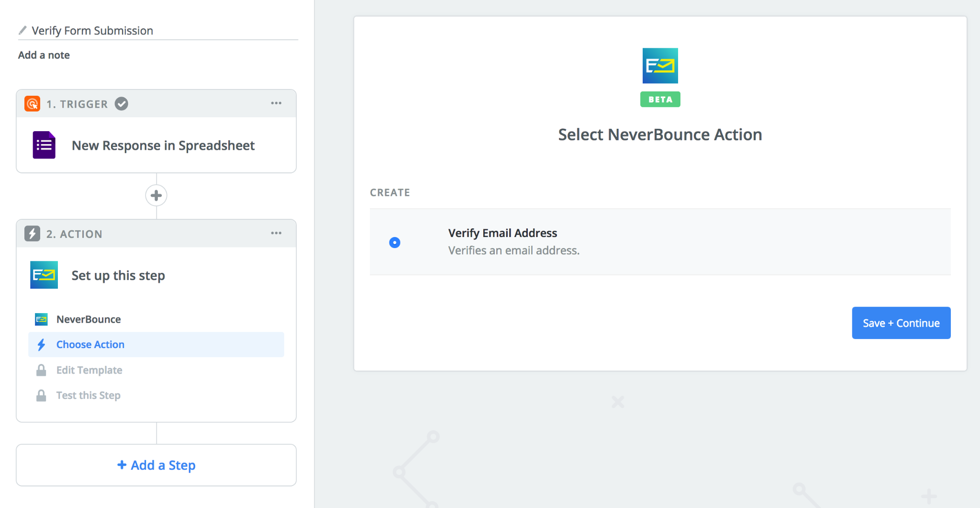Image resolution: width=980 pixels, height=508 pixels.
Task: Click the pencil icon beside Zap title
Action: 22,31
